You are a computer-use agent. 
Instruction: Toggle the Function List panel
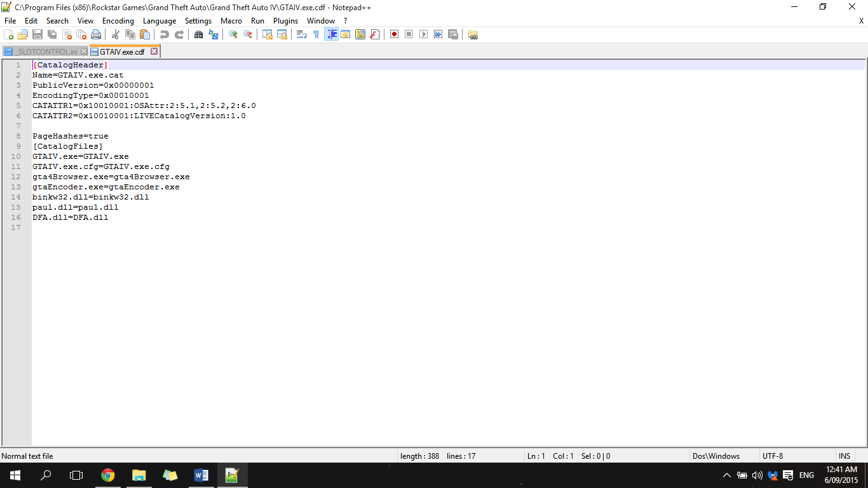click(375, 34)
